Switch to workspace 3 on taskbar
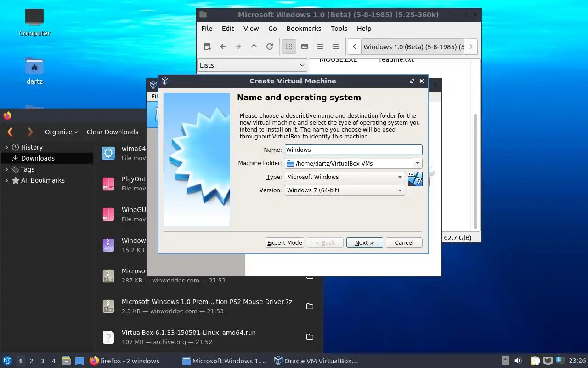This screenshot has width=588, height=368. point(43,361)
